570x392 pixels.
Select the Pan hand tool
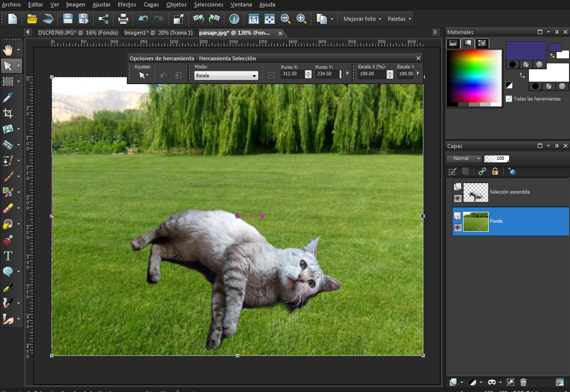pyautogui.click(x=8, y=50)
